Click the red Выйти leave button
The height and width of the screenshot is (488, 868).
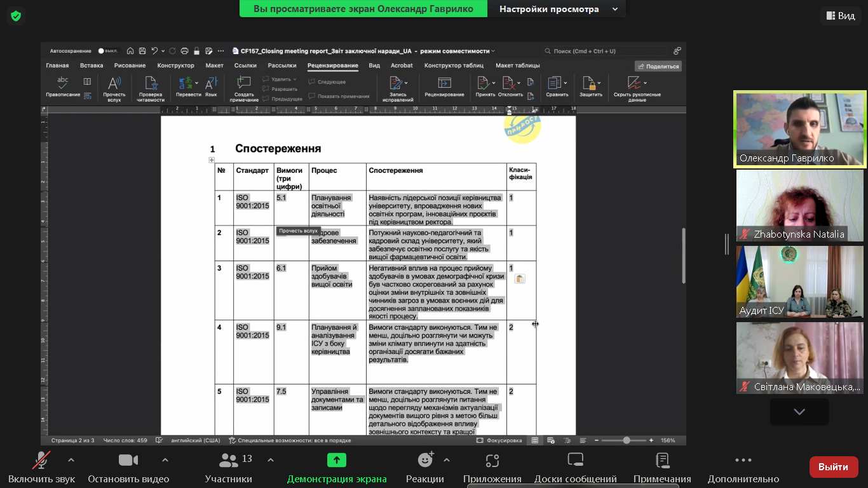click(x=833, y=467)
